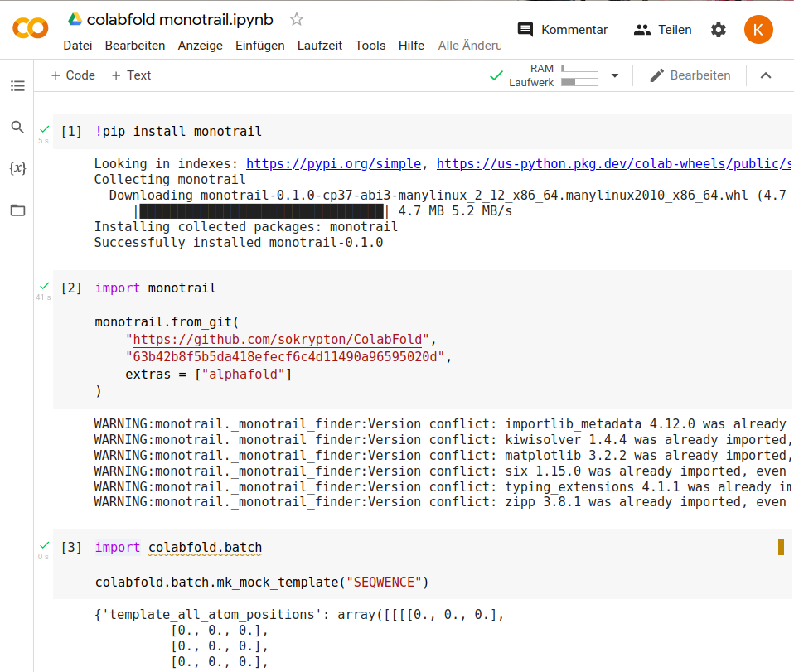
Task: Click the run indicator of cell [2]
Action: tap(45, 286)
